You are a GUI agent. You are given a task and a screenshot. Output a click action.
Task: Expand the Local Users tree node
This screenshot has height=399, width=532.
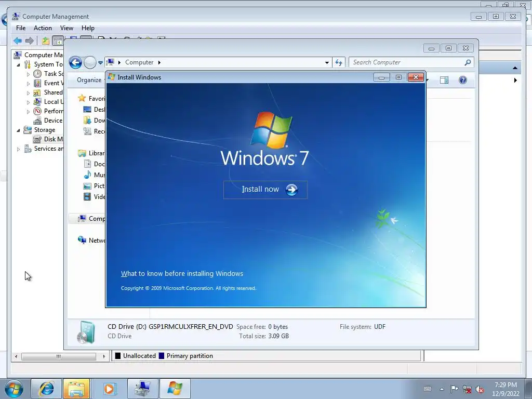click(28, 102)
